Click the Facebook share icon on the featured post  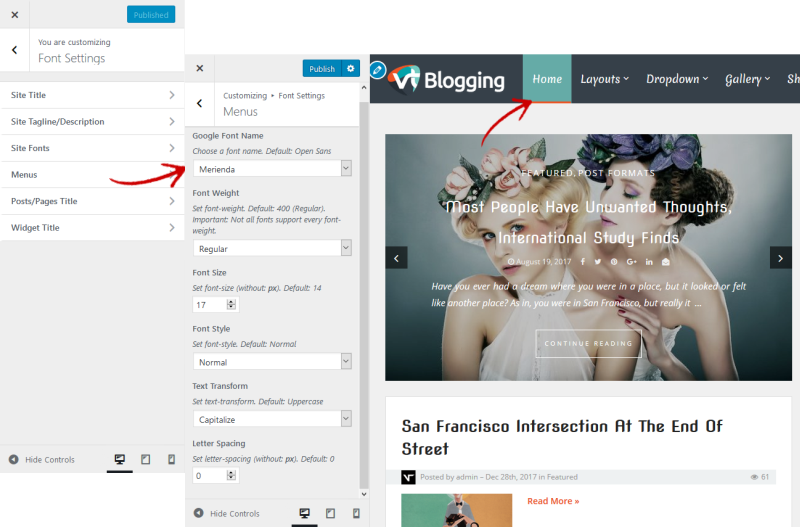[x=583, y=261]
